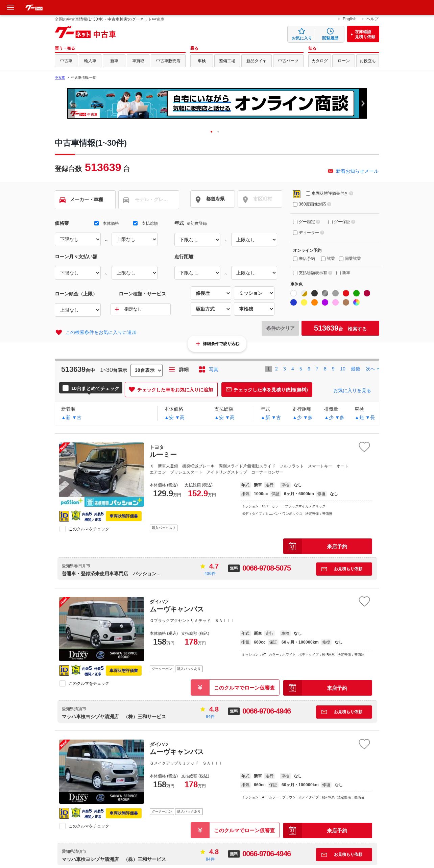Open price lower limit dropdown

(x=78, y=239)
